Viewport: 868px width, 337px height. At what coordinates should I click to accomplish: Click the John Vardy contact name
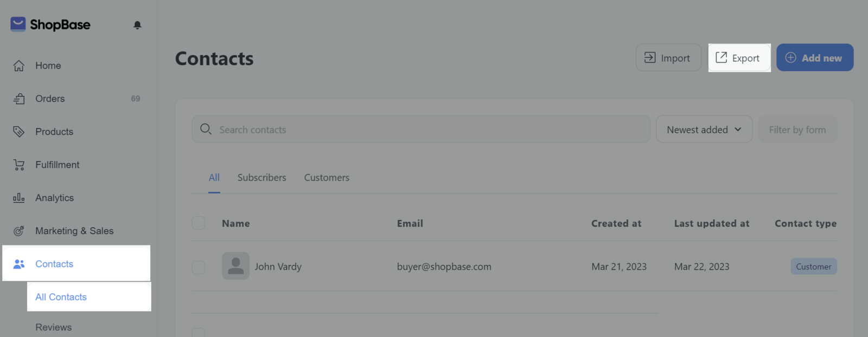tap(278, 267)
